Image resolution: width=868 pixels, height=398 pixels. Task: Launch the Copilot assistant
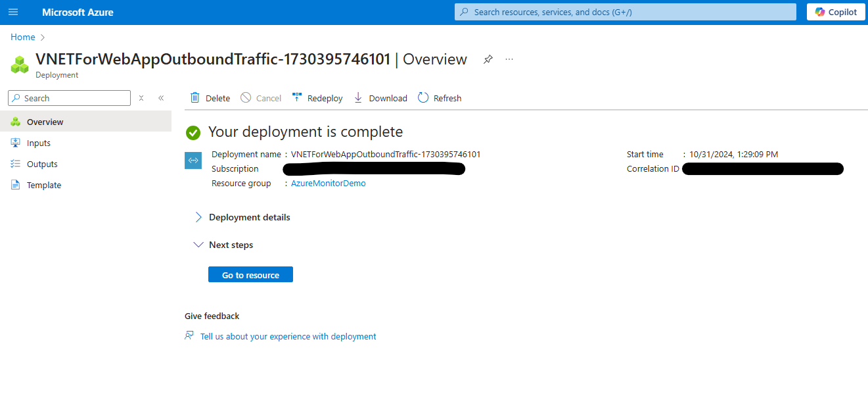tap(836, 12)
